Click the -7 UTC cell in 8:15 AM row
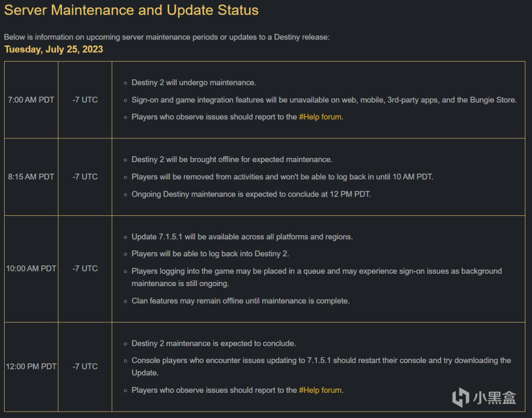Viewport: 532px width, 418px height. [85, 177]
